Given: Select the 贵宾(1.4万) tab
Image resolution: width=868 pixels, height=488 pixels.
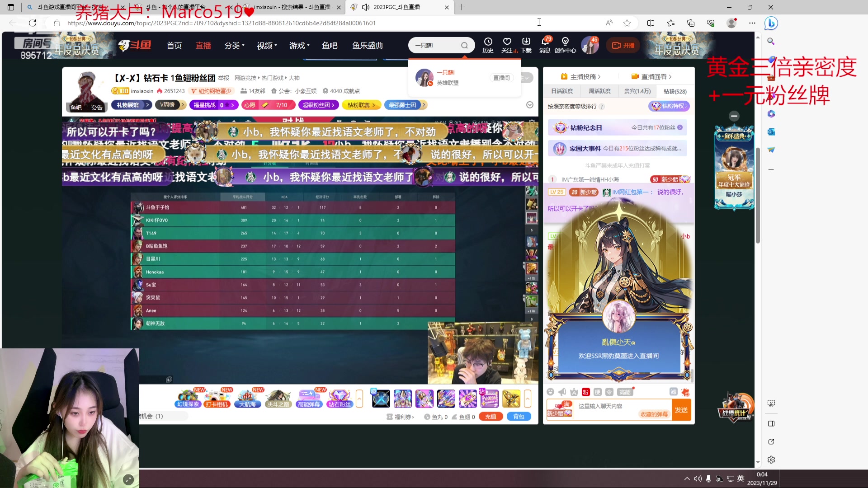Looking at the screenshot, I should (x=637, y=91).
